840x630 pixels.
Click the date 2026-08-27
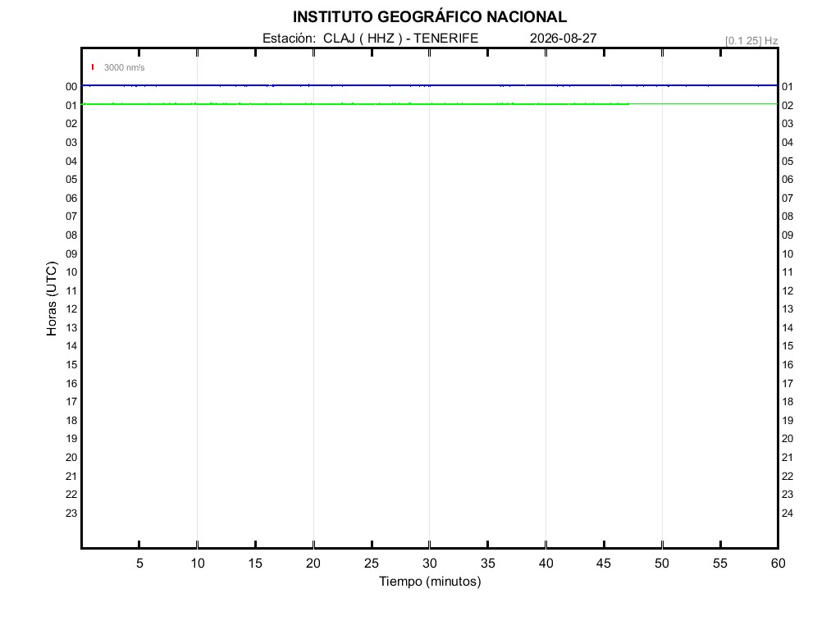tap(563, 38)
